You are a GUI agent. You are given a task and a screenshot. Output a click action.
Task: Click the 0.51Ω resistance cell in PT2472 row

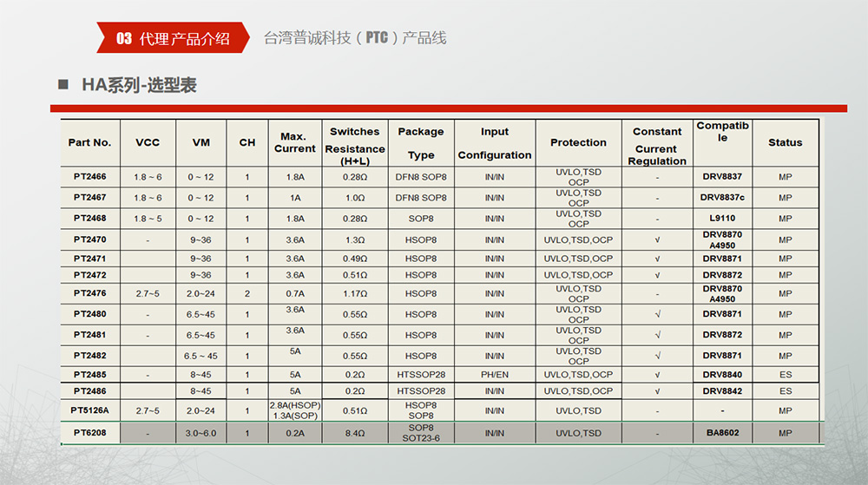tap(355, 275)
